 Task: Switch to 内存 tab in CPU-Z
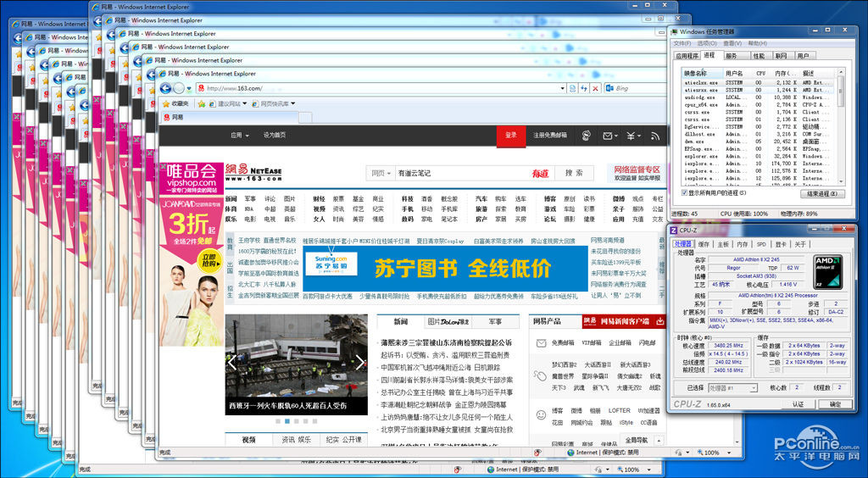tap(743, 244)
